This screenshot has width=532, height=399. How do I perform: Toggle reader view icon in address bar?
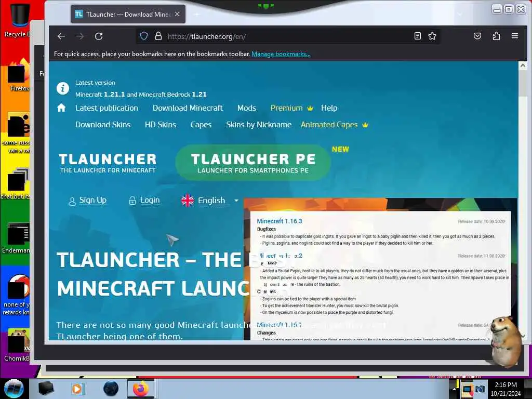418,36
